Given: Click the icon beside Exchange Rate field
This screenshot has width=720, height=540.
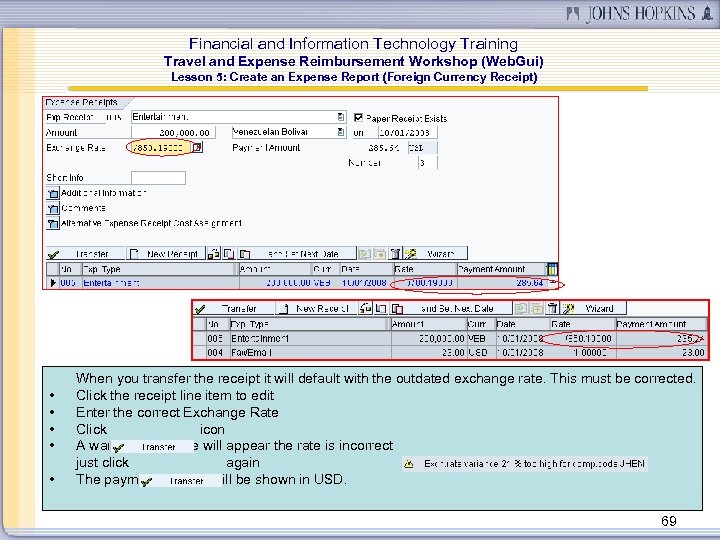Looking at the screenshot, I should [197, 147].
